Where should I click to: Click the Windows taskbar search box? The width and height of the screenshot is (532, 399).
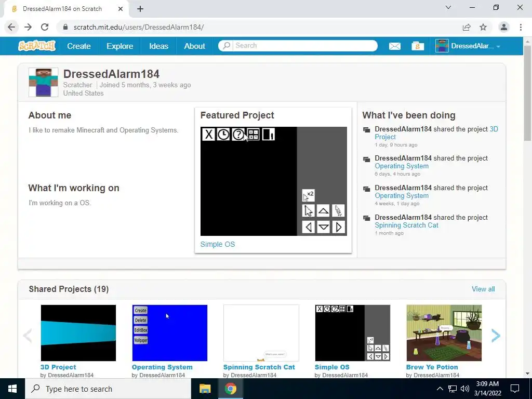[x=108, y=389]
